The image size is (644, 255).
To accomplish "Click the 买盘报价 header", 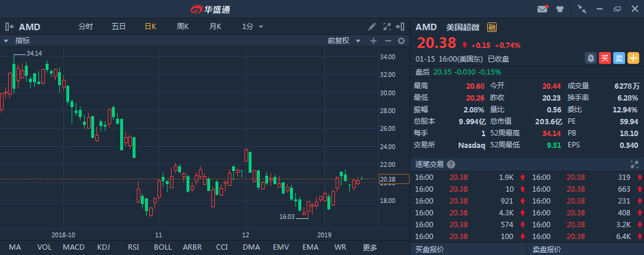I will [x=430, y=249].
